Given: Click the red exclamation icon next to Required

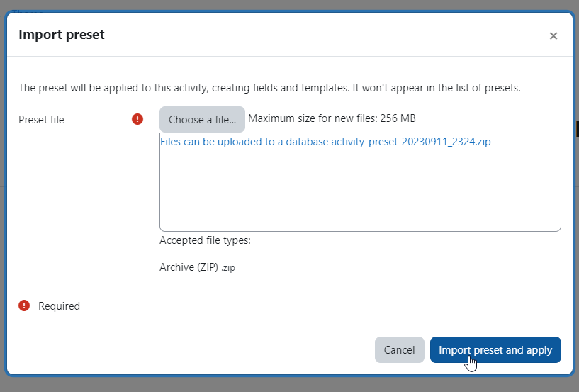Looking at the screenshot, I should 24,306.
